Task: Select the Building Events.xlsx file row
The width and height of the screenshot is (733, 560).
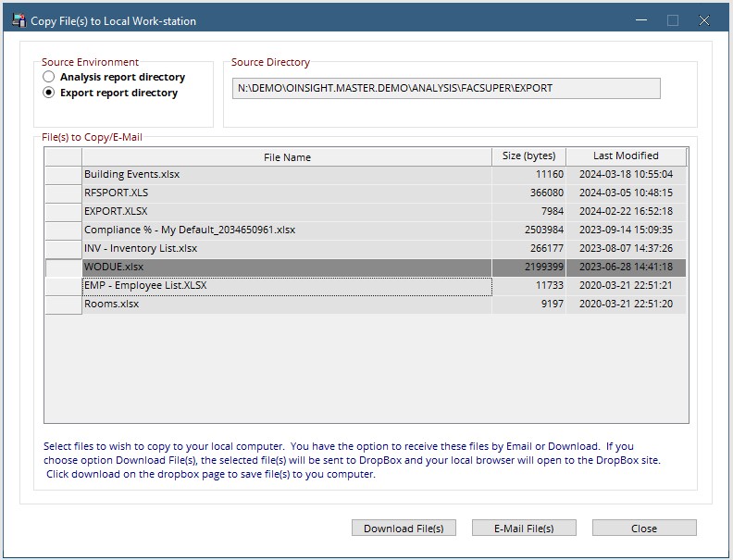Action: [x=366, y=175]
